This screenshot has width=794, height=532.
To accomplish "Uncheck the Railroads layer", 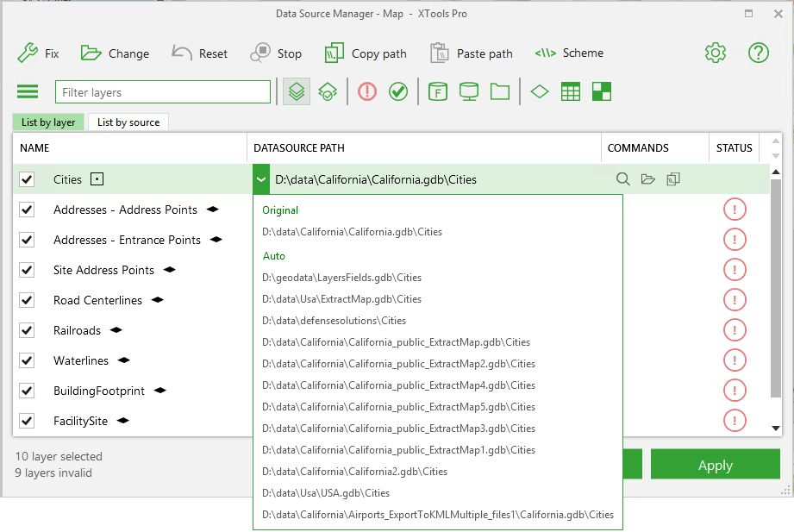I will point(26,330).
